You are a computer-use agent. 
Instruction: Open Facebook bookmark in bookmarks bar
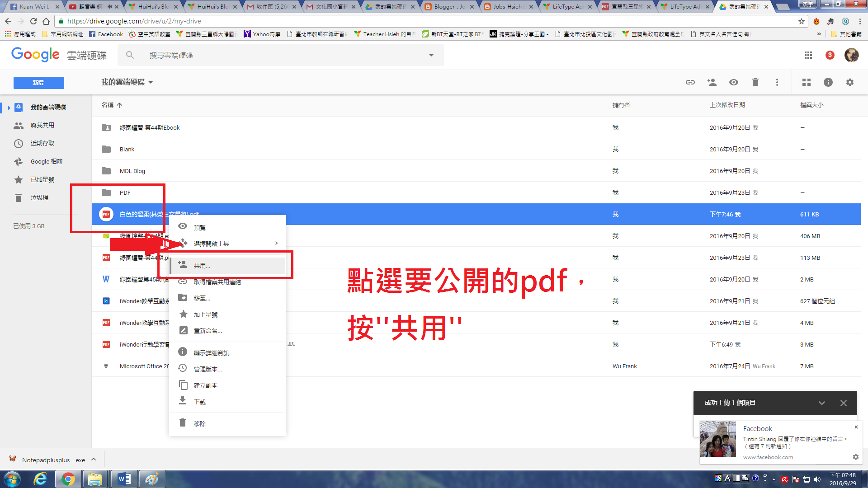coord(106,34)
